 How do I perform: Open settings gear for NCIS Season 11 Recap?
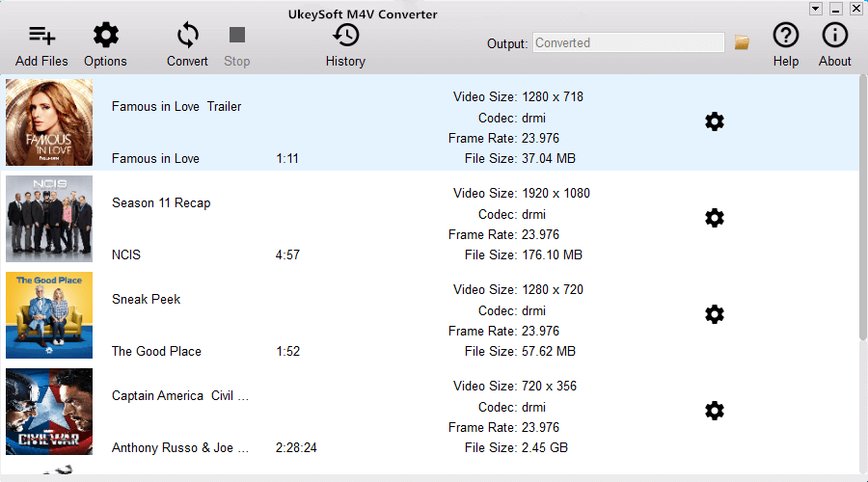click(715, 218)
